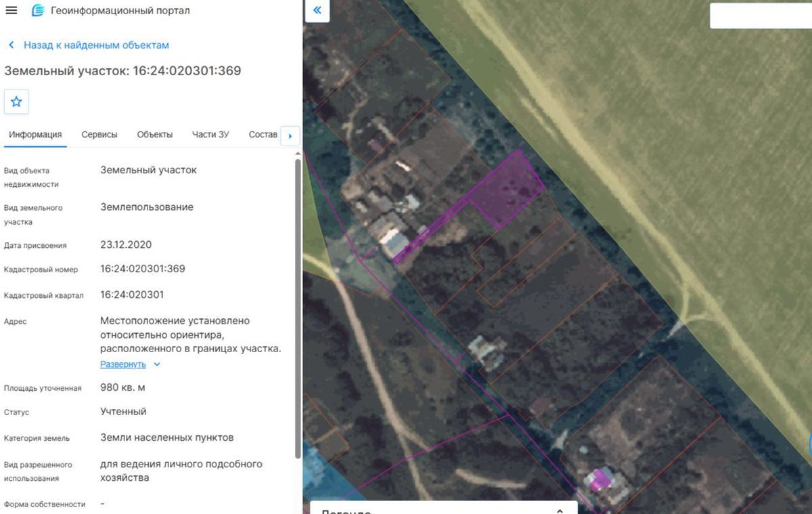Expand the legend panel with its chevron
Viewport: 812px width, 514px height.
click(559, 511)
